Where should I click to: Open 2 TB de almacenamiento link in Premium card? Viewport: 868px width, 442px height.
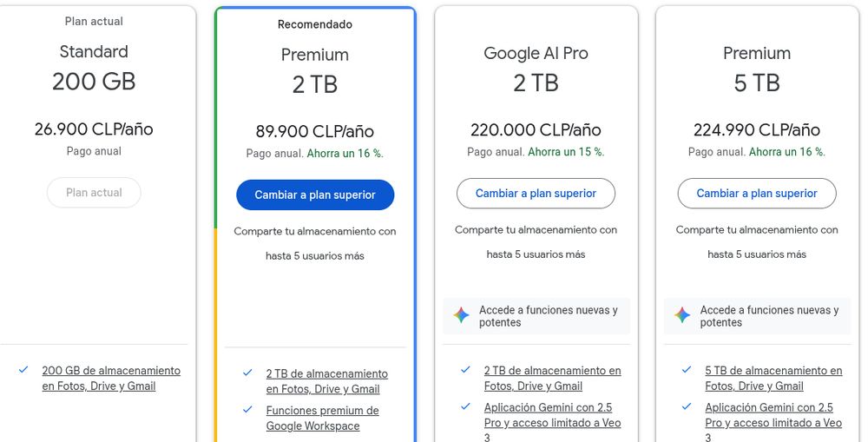coord(326,381)
